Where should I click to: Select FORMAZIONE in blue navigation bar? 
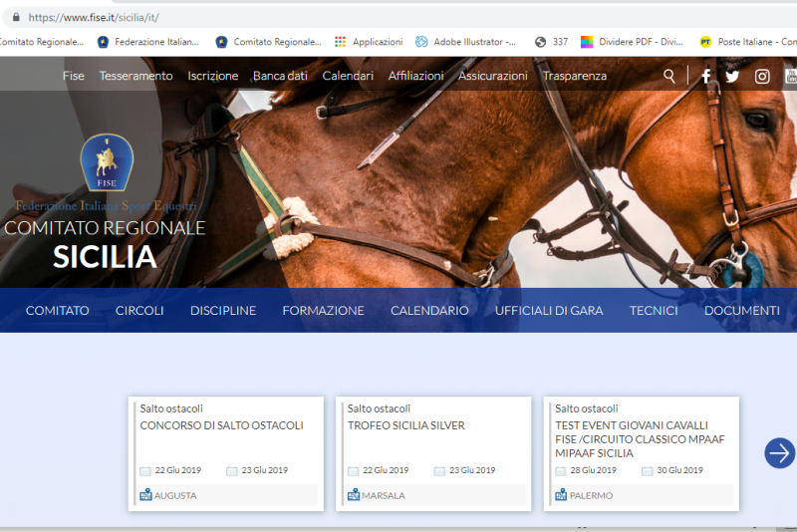tap(323, 311)
